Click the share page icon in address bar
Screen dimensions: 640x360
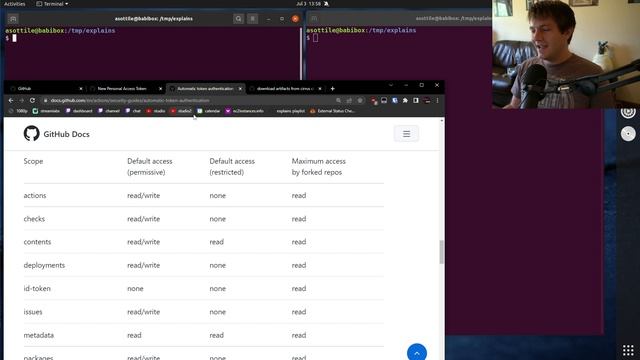coord(349,100)
